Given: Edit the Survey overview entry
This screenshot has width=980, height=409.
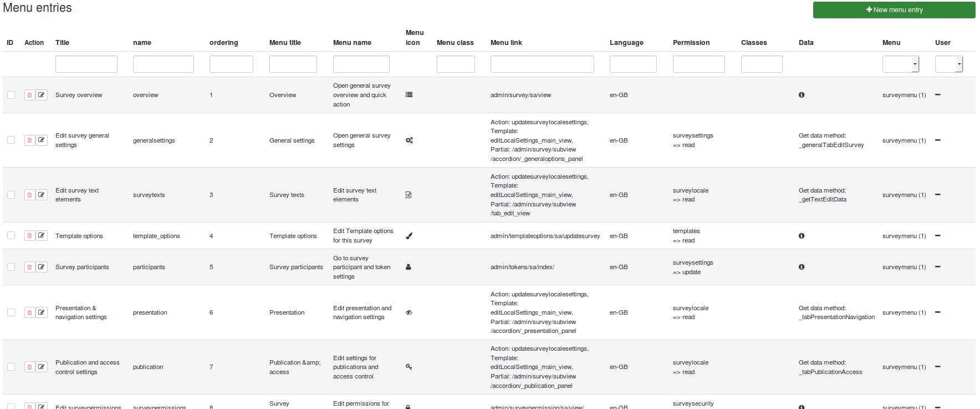Looking at the screenshot, I should click(x=42, y=95).
